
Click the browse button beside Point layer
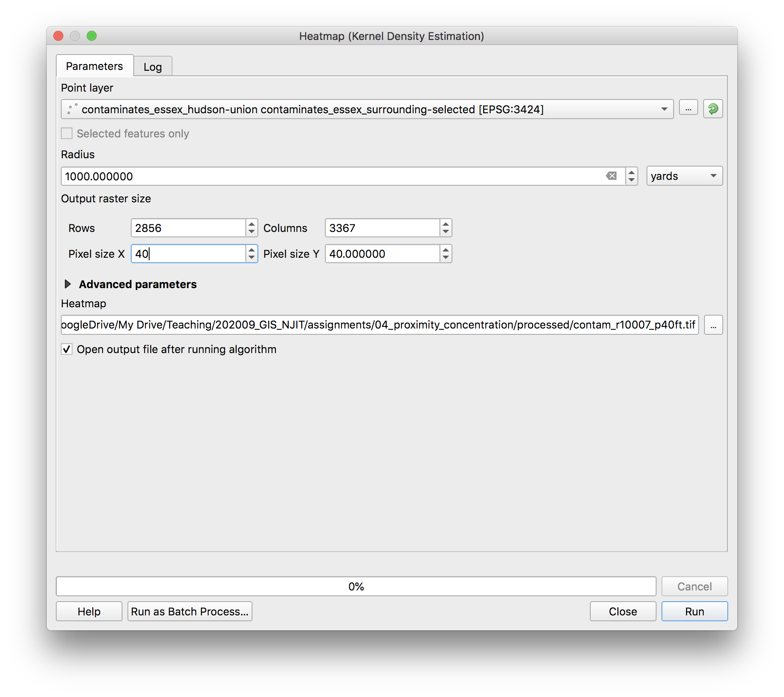click(x=688, y=109)
